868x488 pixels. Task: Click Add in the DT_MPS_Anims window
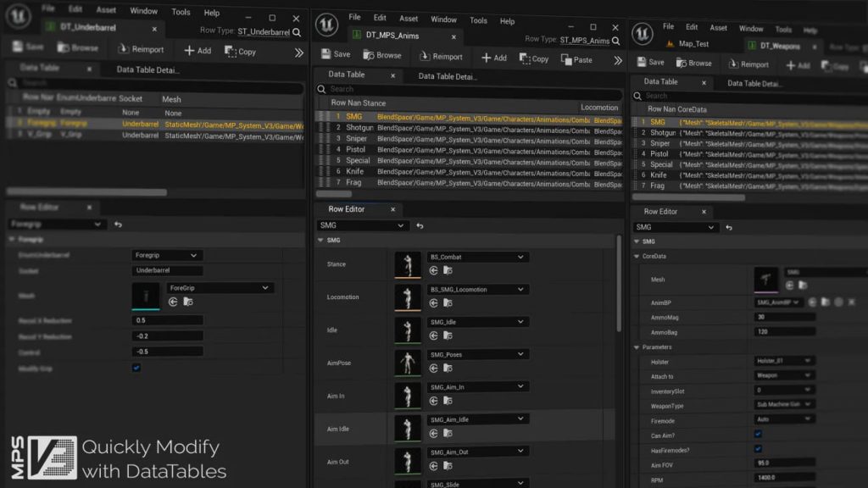point(494,58)
